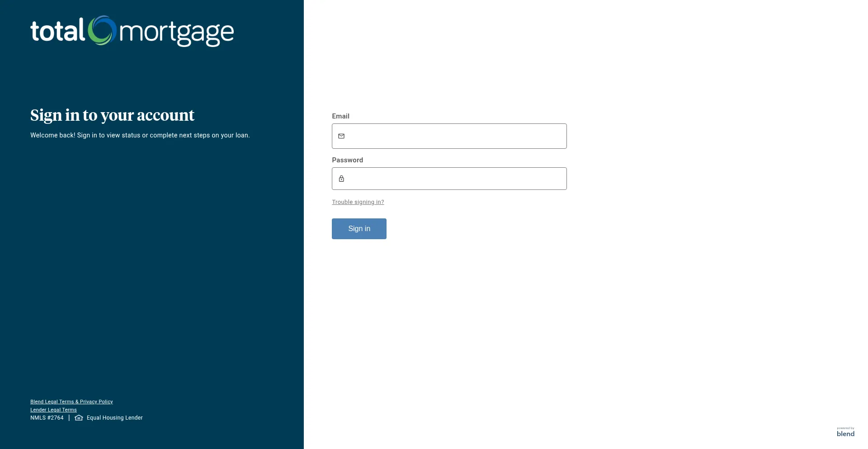Click the Email field label
This screenshot has width=868, height=449.
tap(340, 116)
